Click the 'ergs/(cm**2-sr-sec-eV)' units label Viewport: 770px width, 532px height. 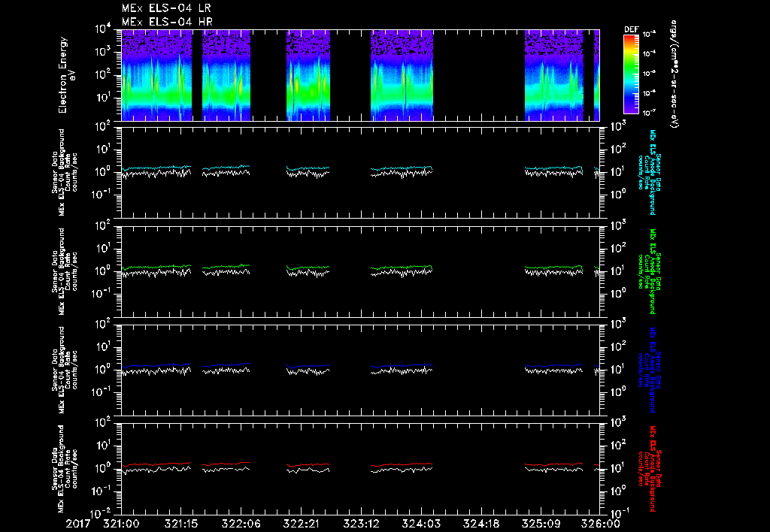pos(675,74)
